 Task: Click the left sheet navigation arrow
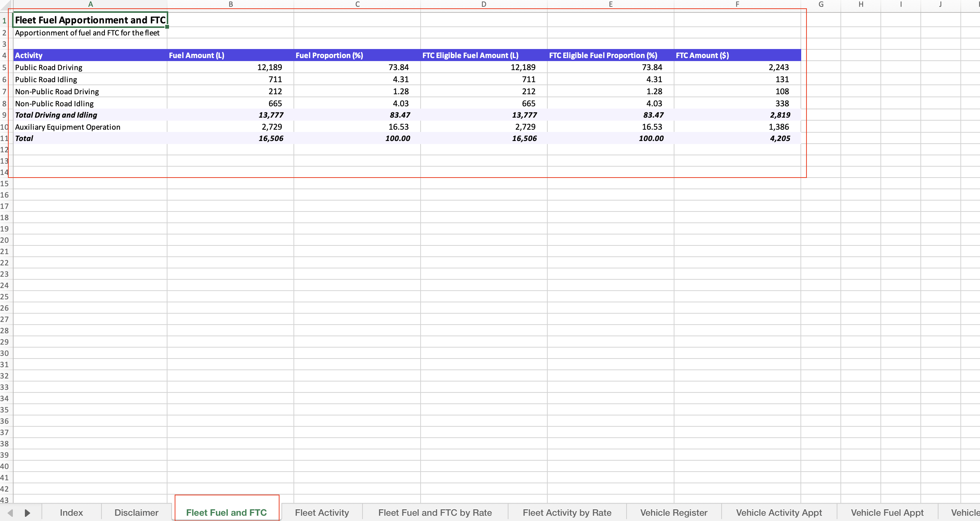[9, 512]
